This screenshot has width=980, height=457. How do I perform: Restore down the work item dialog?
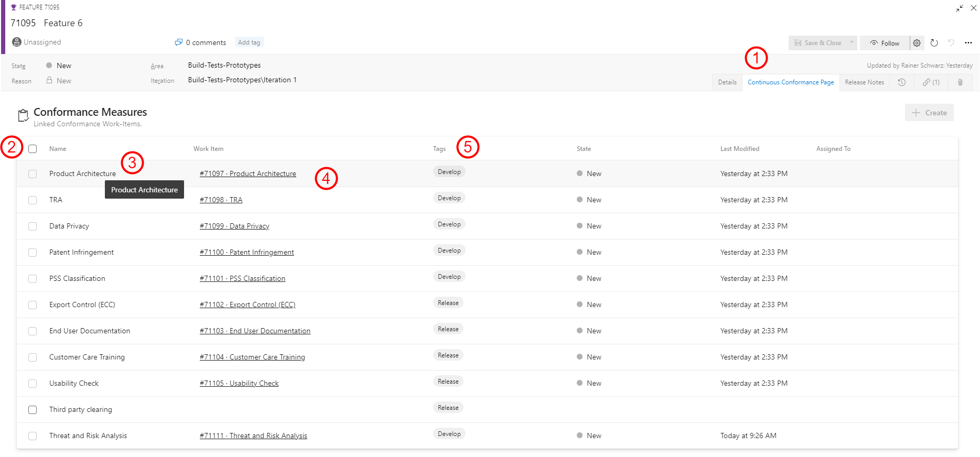coord(959,8)
